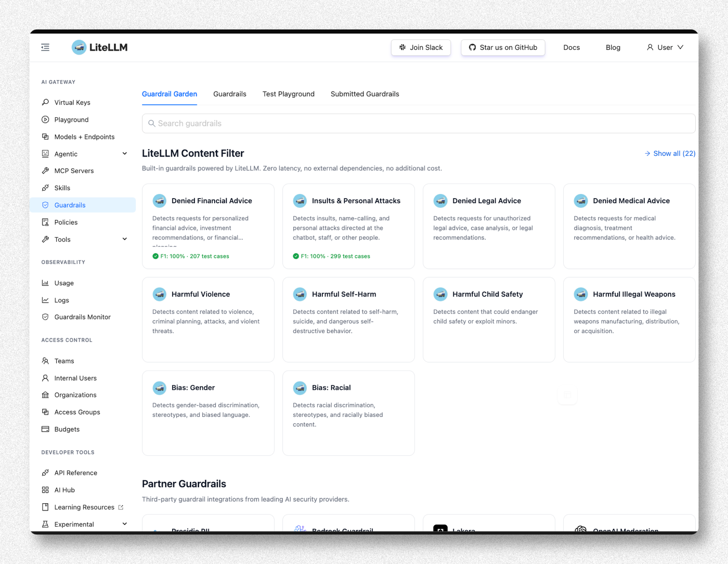
Task: Select the Bias: Racial guardrail card
Action: click(x=348, y=413)
